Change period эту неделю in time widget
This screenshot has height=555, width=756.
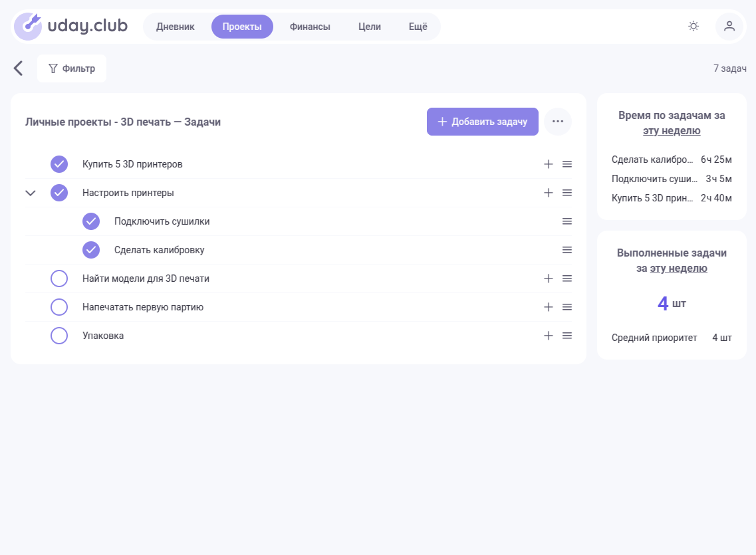coord(671,130)
